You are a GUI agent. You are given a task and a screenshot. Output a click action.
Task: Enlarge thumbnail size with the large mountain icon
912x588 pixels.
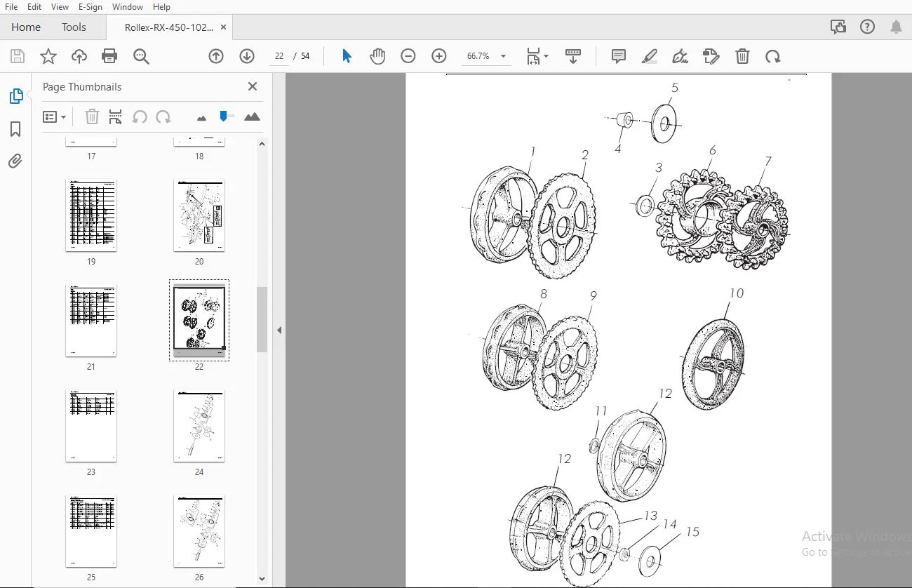click(252, 117)
